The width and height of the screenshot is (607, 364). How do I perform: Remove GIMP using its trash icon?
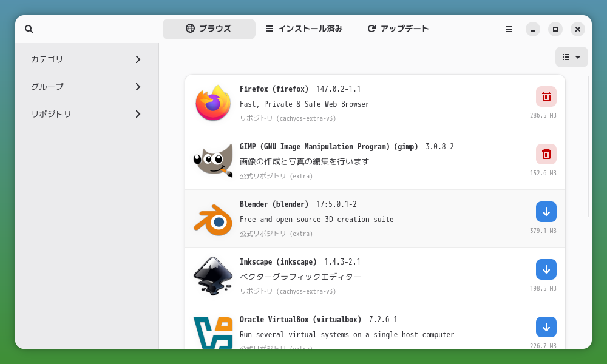(546, 154)
